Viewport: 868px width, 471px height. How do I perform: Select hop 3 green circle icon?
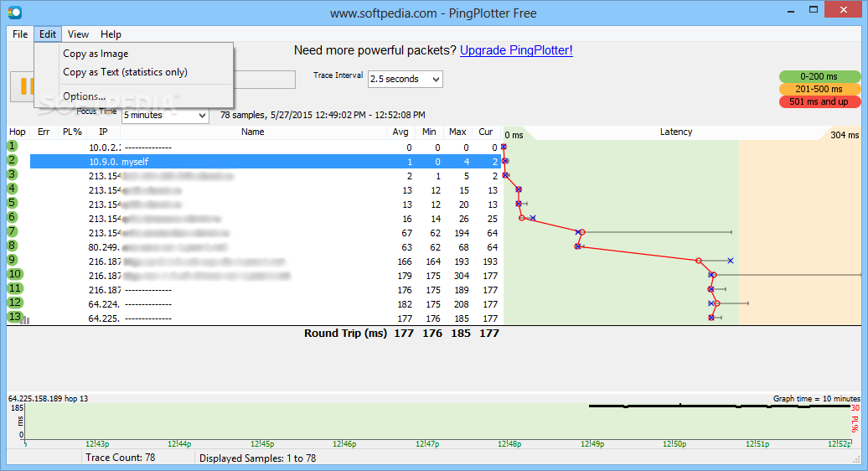(13, 174)
